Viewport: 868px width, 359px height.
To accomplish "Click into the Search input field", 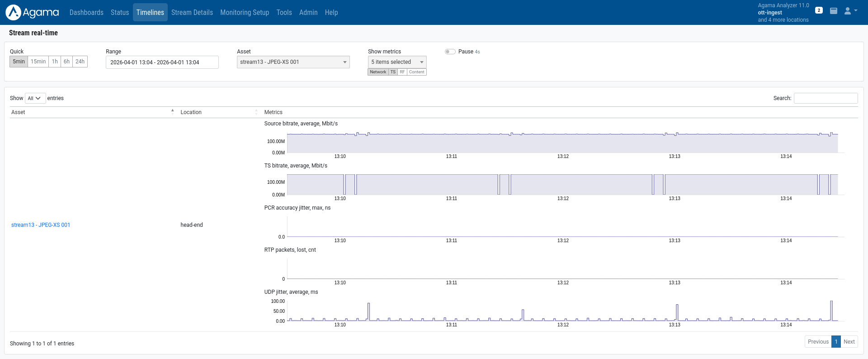I will pos(826,98).
